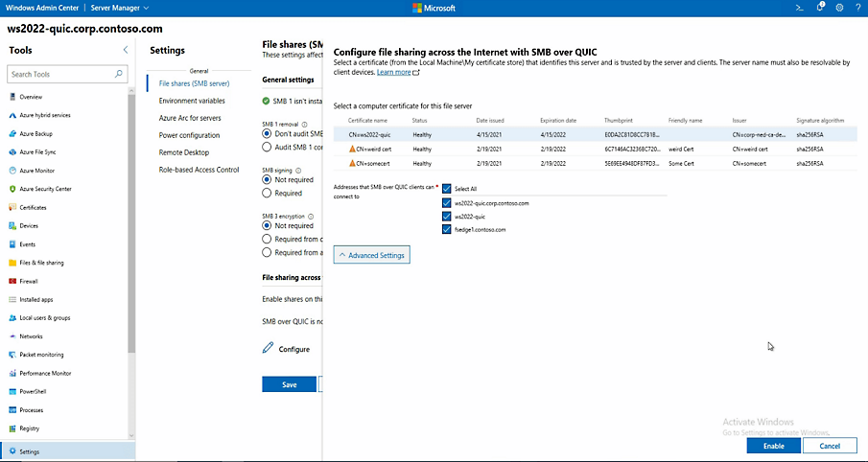Open the Firewall tool in sidebar

tap(28, 281)
